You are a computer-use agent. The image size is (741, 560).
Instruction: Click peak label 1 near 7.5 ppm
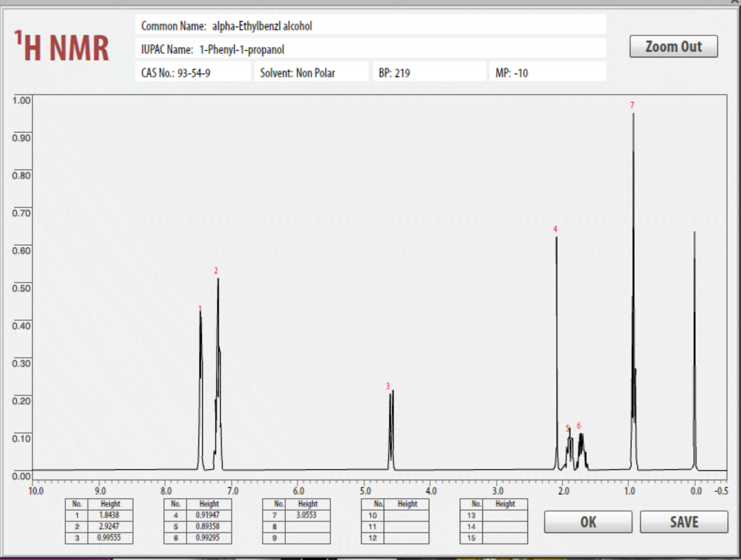click(x=200, y=309)
